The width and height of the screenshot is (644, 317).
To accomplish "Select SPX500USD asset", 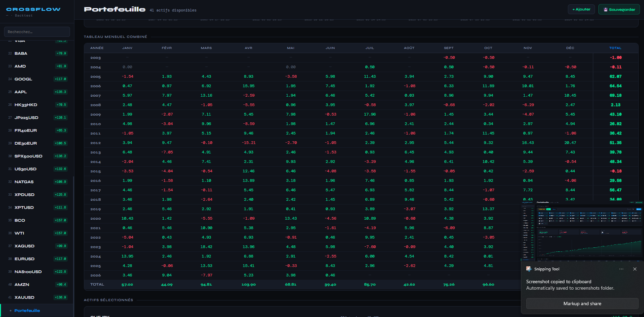I will pyautogui.click(x=37, y=156).
